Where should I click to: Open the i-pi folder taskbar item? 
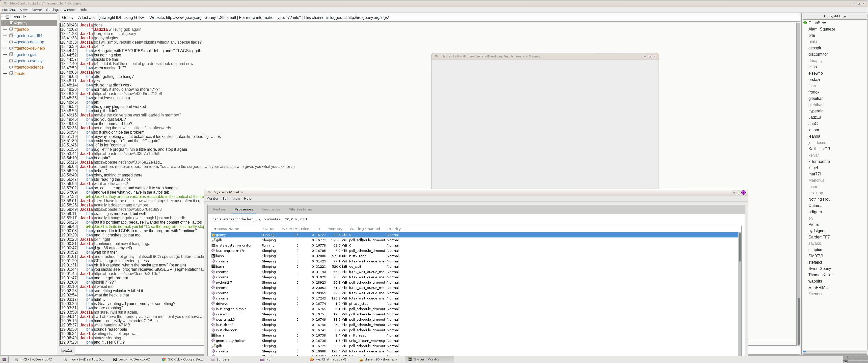281,359
